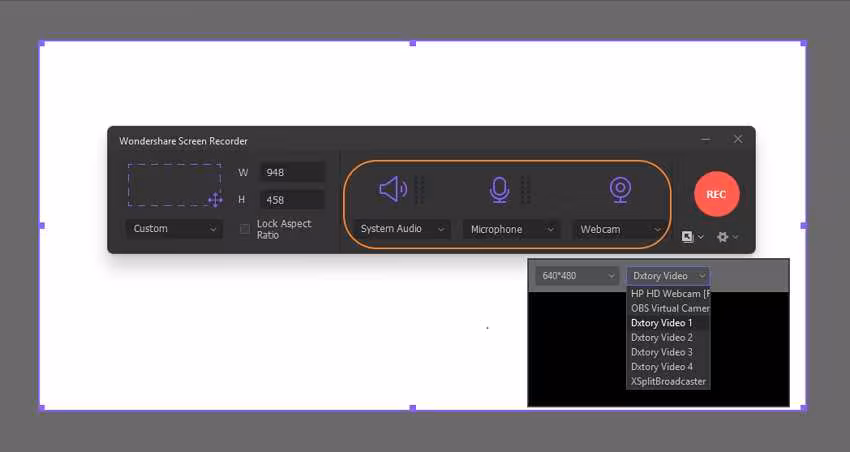Open the 640*480 resolution dropdown
This screenshot has width=850, height=452.
point(577,276)
